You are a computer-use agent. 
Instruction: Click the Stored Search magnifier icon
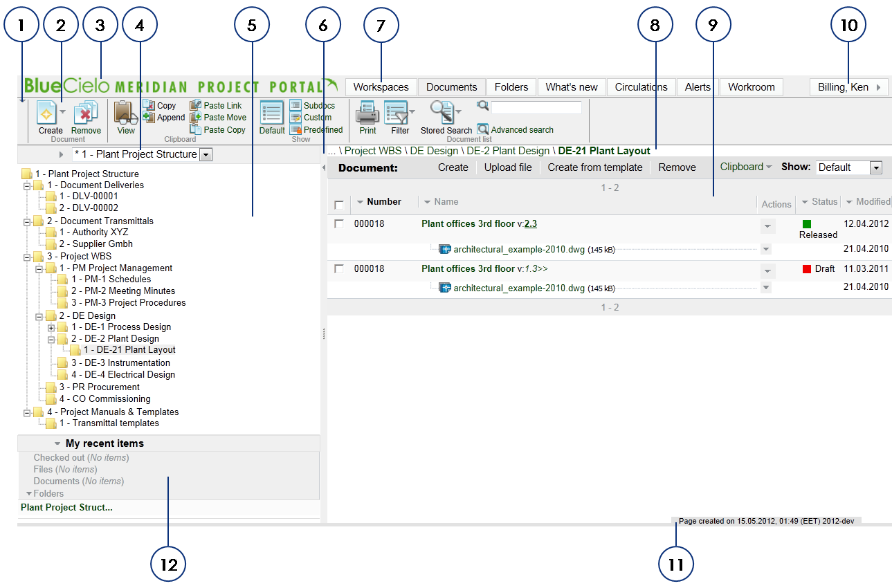(x=442, y=112)
